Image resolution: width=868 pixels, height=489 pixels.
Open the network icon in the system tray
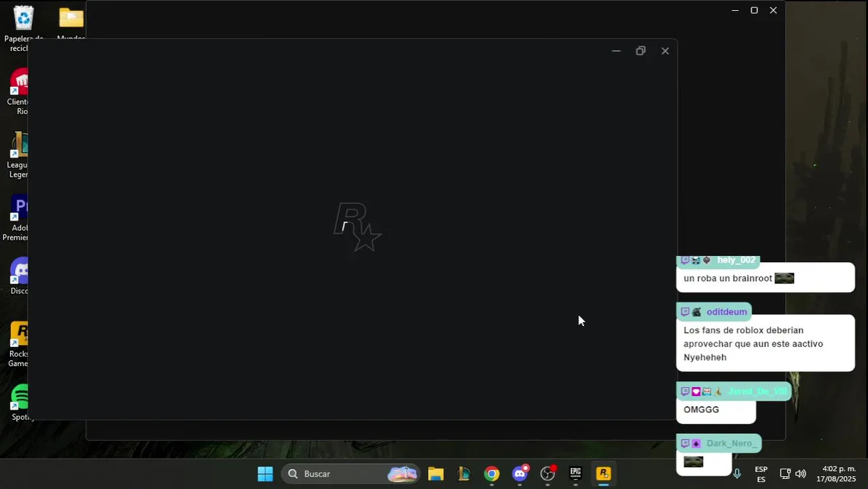point(785,474)
